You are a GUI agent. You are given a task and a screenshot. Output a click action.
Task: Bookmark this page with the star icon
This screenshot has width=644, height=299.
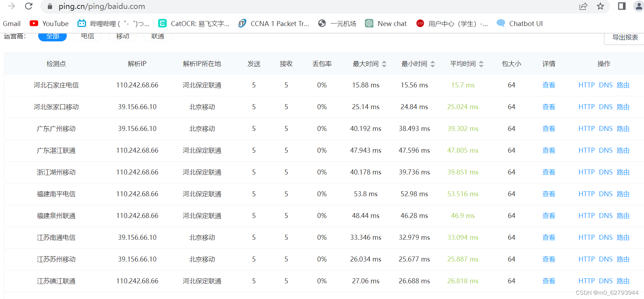click(x=600, y=6)
